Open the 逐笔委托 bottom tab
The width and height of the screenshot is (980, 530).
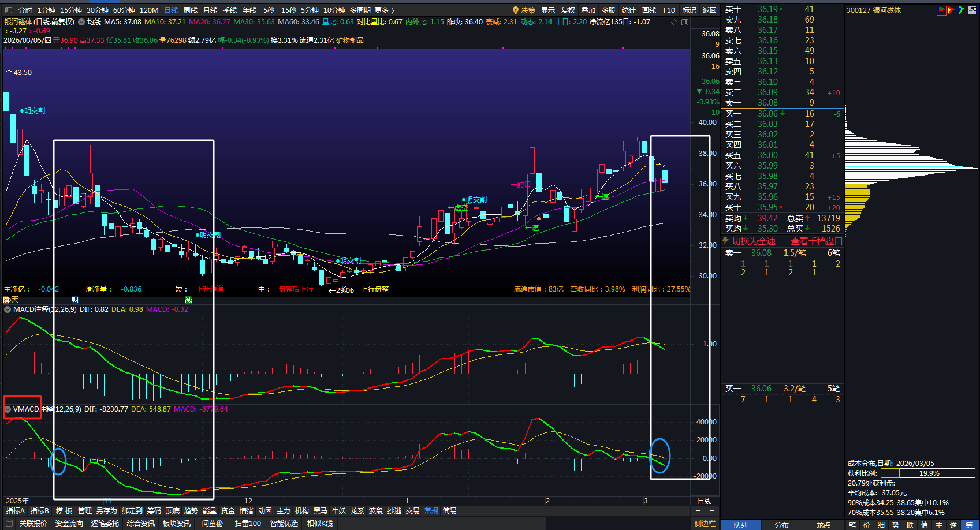[x=105, y=524]
